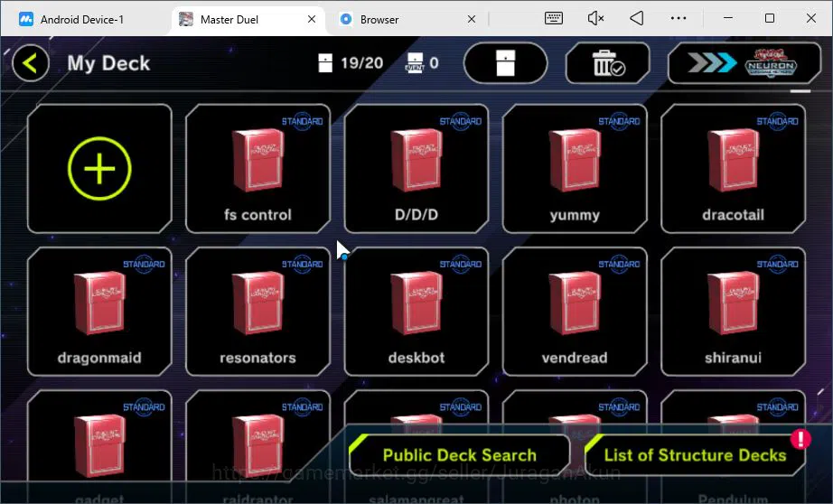Viewport: 833px width, 504px height.
Task: Click the emulator back triangle icon
Action: click(637, 19)
